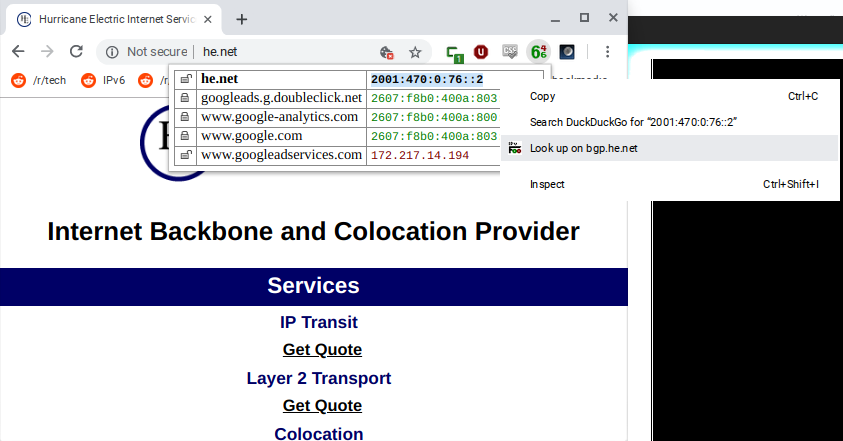Click the Colocation service heading

(318, 433)
